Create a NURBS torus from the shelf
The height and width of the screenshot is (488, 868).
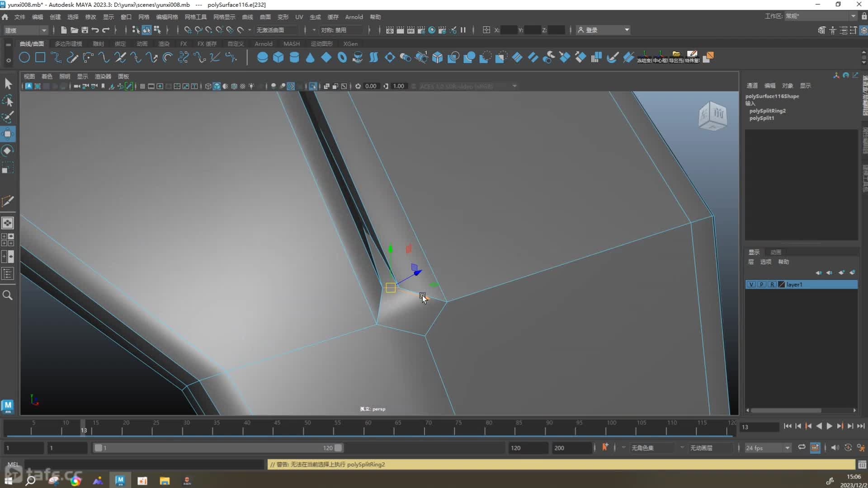(342, 57)
